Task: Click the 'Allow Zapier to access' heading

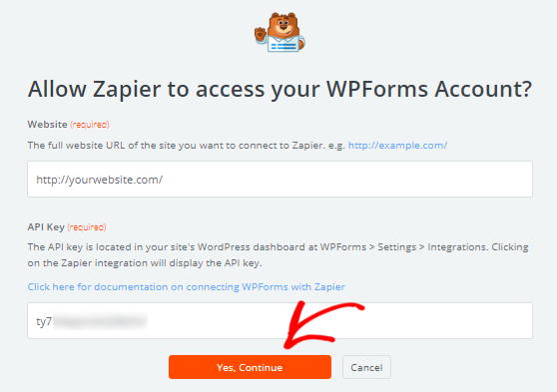Action: (279, 89)
